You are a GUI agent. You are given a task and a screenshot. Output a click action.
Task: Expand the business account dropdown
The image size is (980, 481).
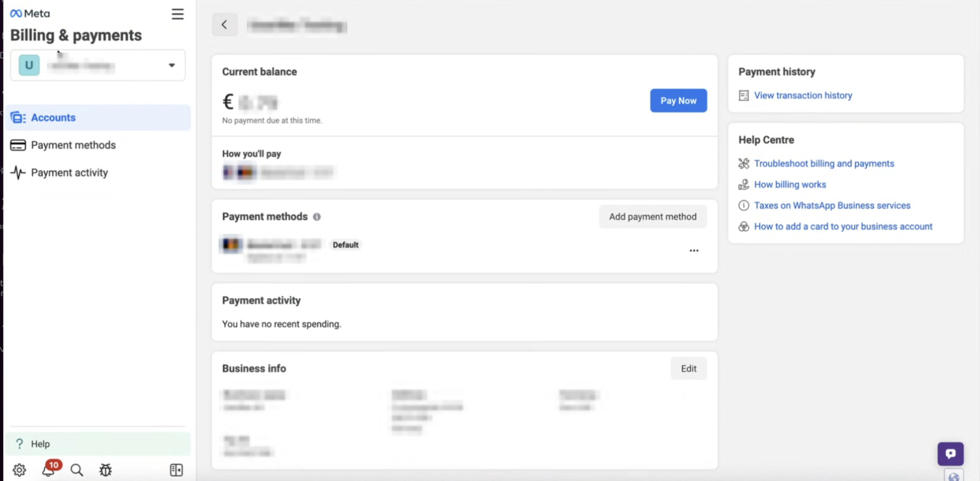click(171, 65)
